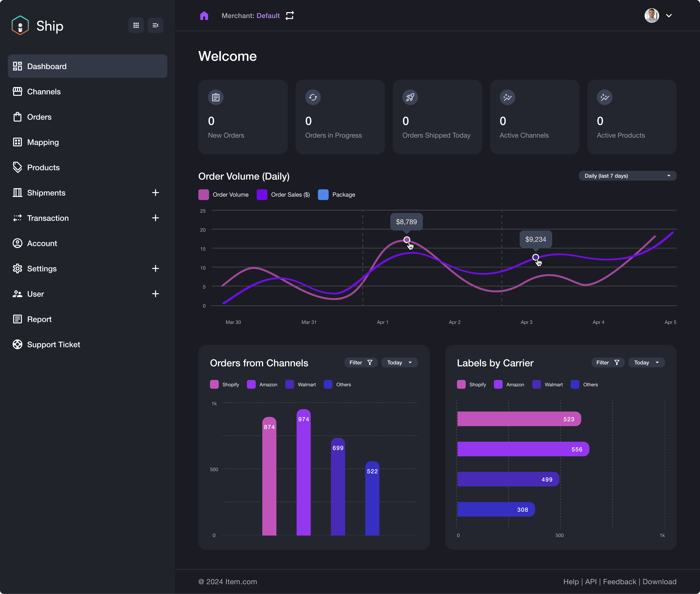Click the Active Channels sparkline icon
This screenshot has width=700, height=594.
[507, 97]
